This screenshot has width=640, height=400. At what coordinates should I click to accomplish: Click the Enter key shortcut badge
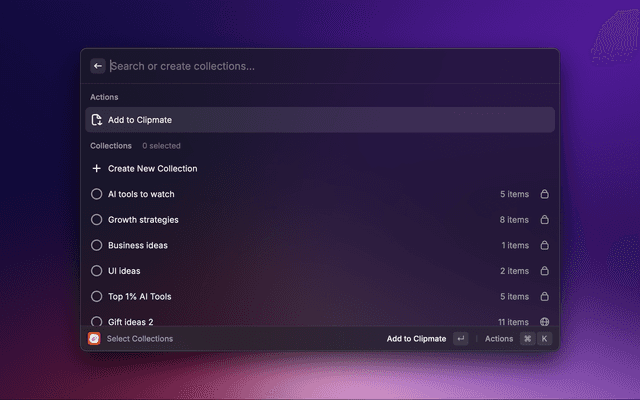(460, 339)
